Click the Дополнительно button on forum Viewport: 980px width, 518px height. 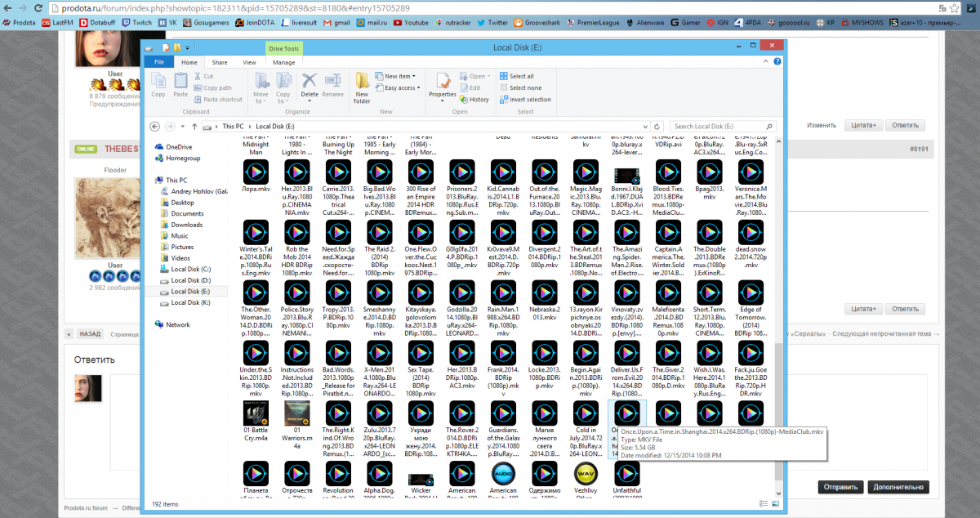899,487
